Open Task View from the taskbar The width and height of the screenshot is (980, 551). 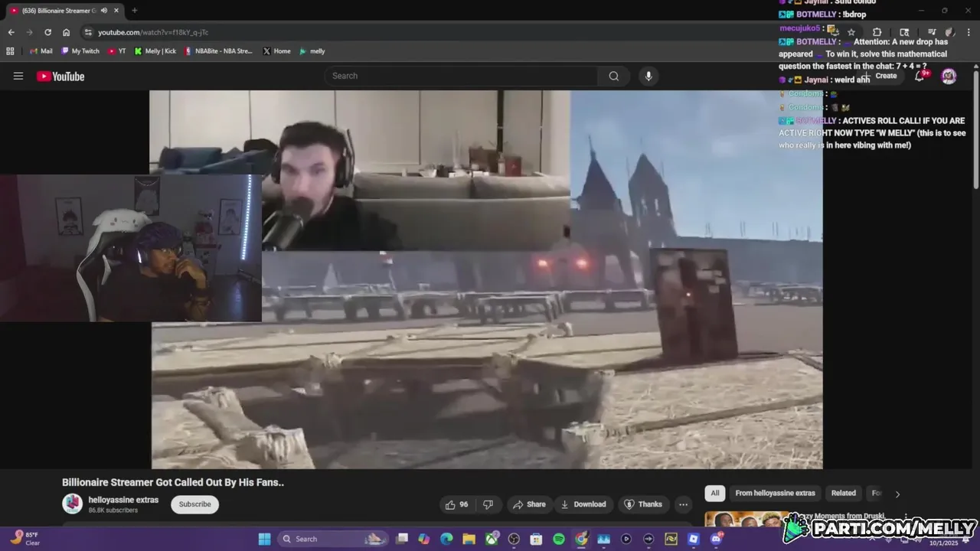pos(402,539)
